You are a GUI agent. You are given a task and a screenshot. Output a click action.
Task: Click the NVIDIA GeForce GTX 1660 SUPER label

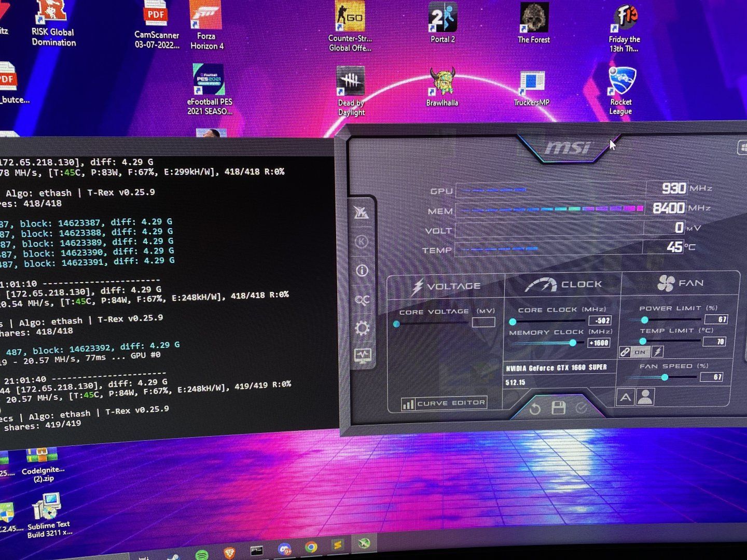tap(557, 368)
